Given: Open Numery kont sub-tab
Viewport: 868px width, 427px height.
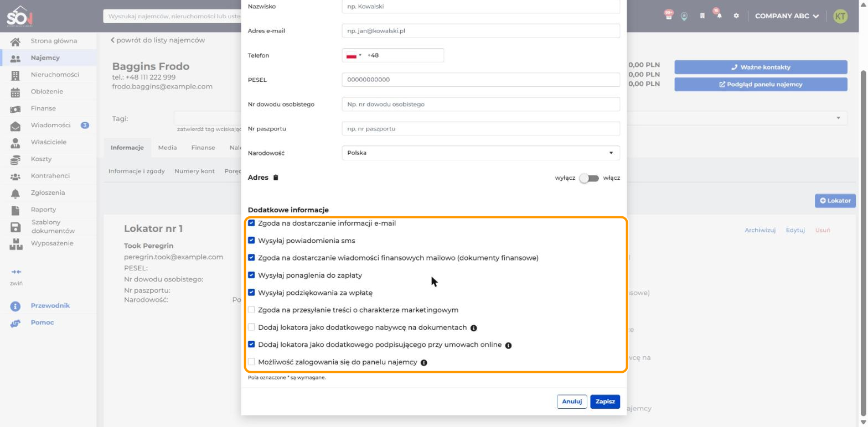Looking at the screenshot, I should pos(194,171).
